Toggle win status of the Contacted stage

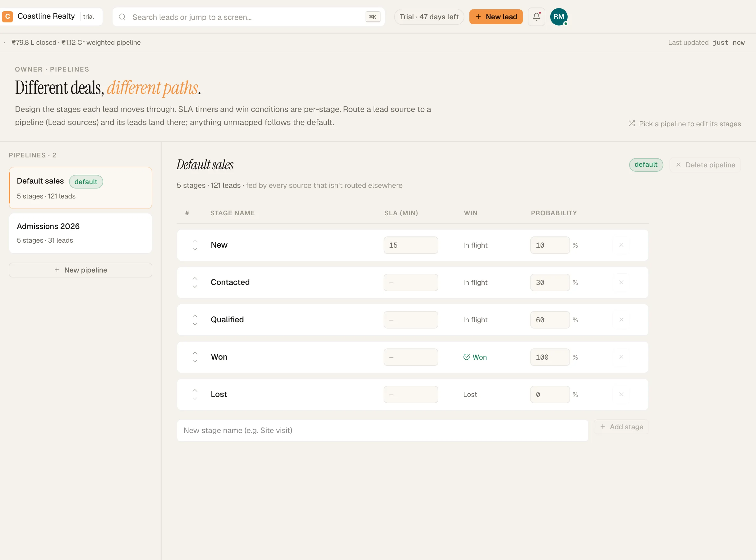click(475, 282)
